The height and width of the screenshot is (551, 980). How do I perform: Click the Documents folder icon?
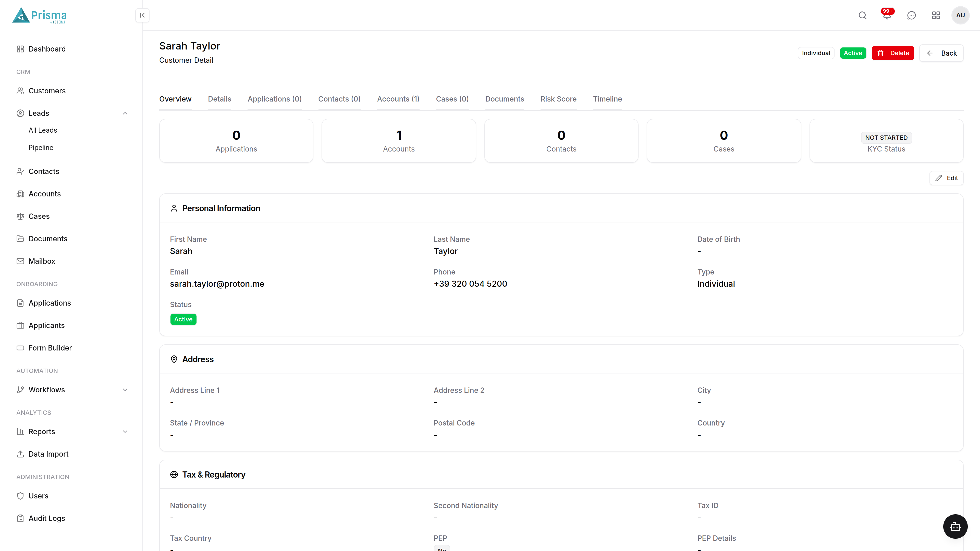click(x=20, y=239)
